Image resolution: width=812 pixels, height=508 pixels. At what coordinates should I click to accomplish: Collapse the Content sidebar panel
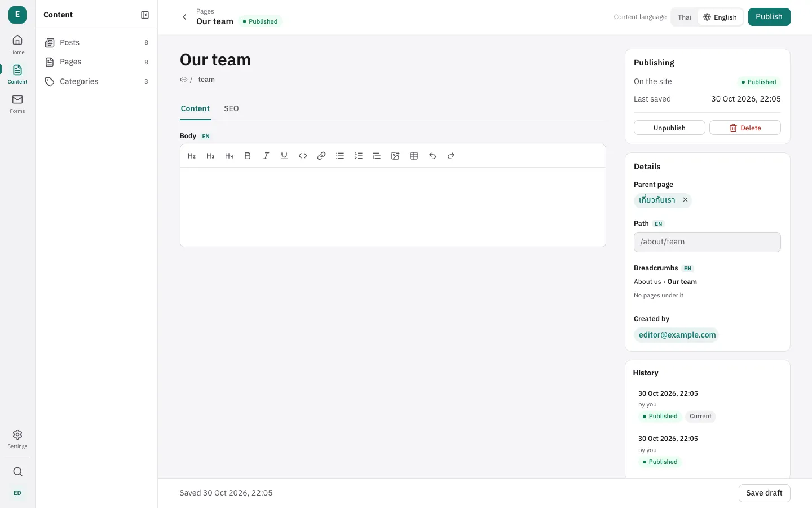[x=145, y=15]
